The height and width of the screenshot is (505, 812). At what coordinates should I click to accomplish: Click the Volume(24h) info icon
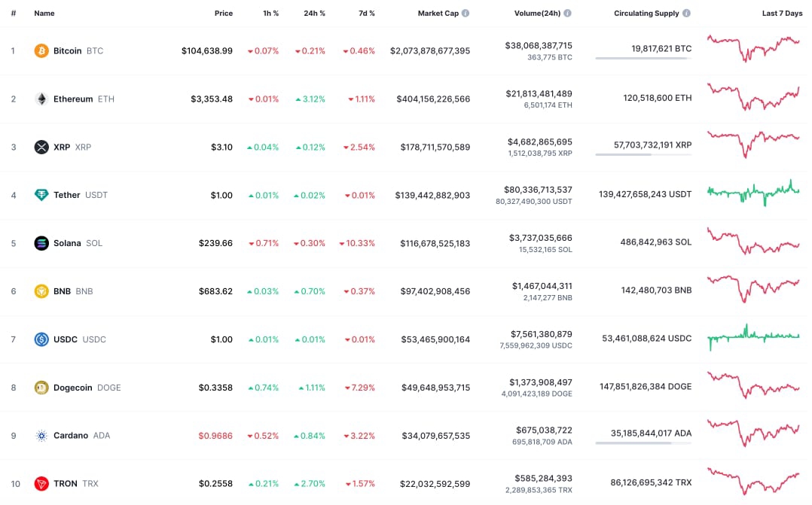click(x=567, y=14)
